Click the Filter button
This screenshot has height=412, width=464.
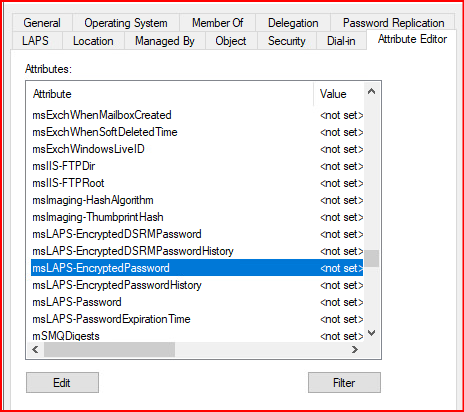point(344,383)
